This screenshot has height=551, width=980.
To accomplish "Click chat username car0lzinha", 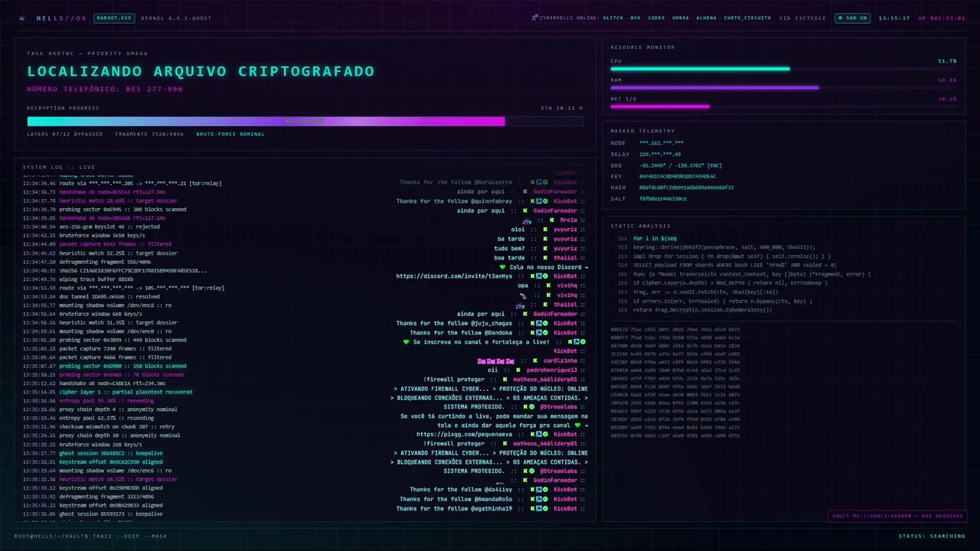I will point(560,360).
